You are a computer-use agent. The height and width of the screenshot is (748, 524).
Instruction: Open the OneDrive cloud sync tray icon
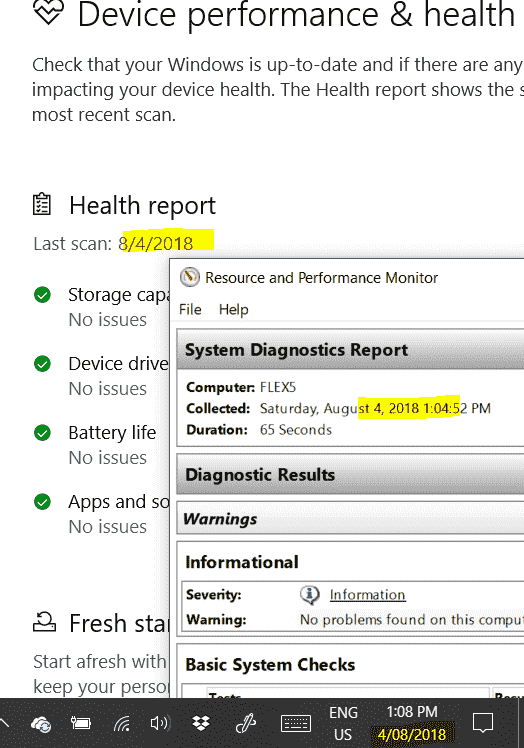coord(41,725)
